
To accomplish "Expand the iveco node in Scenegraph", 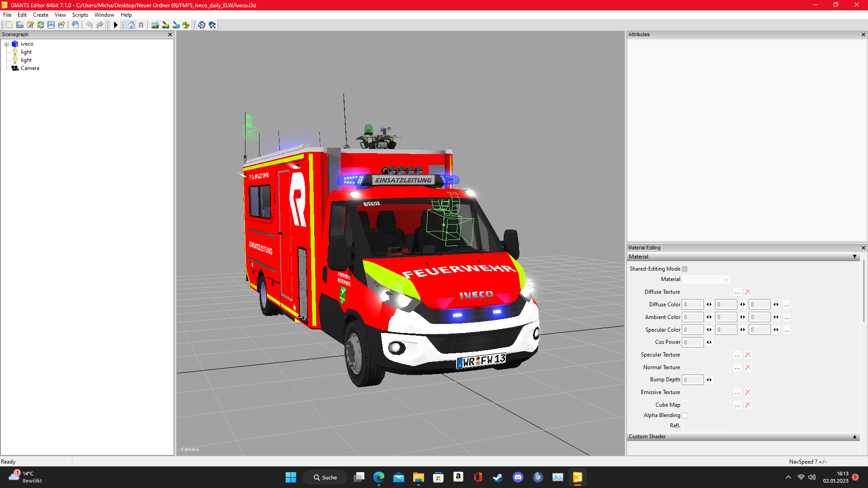I will (x=6, y=44).
